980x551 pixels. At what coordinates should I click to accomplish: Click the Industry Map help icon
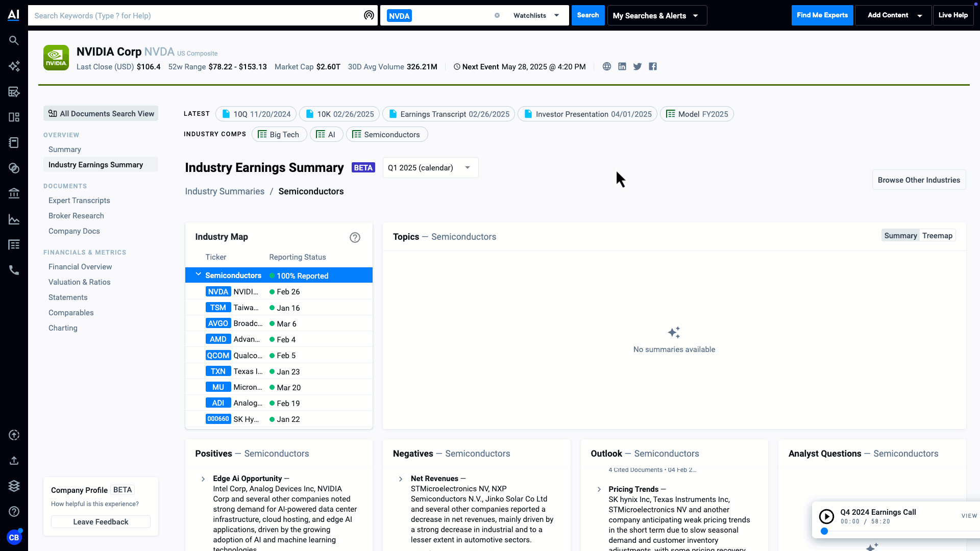point(355,237)
